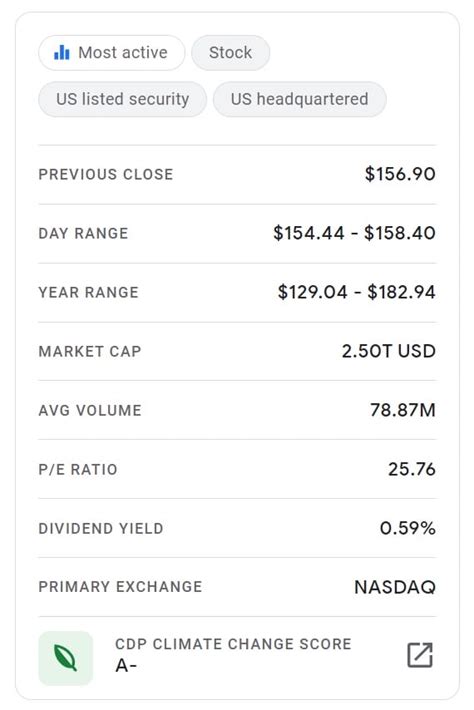Click the US listed security chip
474x710 pixels.
(122, 99)
